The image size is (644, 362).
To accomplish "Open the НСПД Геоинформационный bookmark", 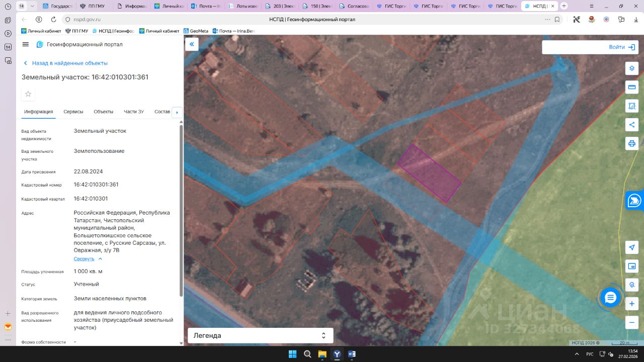I will point(113,31).
